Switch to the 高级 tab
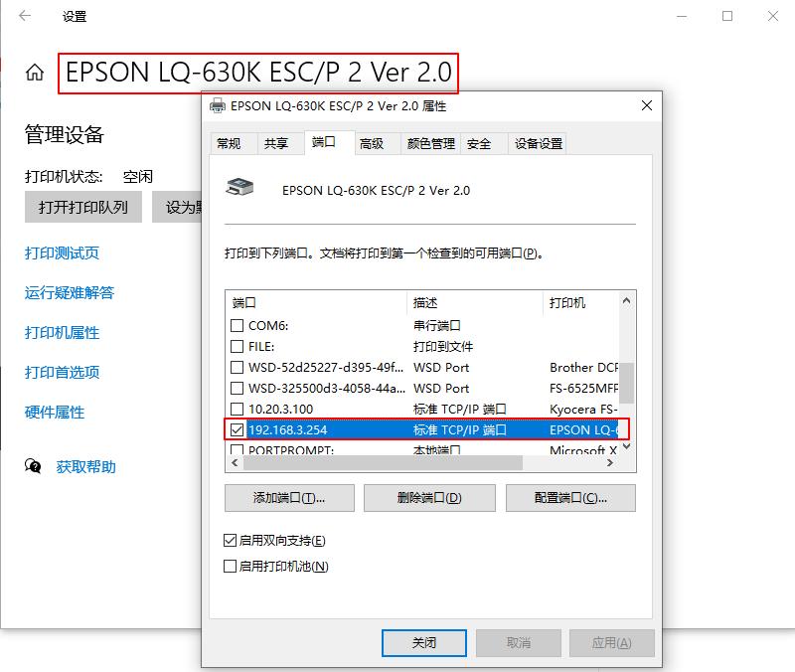 tap(372, 143)
